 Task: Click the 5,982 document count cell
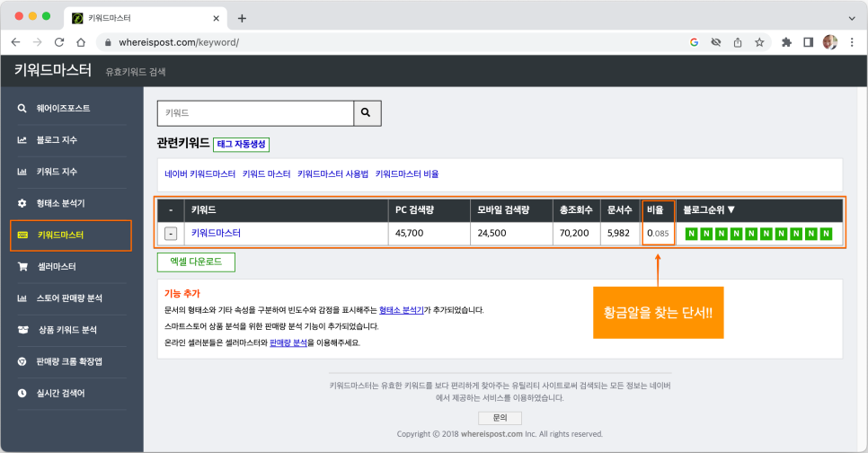point(618,233)
